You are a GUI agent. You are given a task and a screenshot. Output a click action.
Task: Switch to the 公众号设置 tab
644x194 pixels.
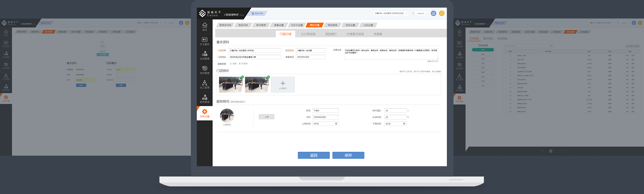click(x=308, y=34)
